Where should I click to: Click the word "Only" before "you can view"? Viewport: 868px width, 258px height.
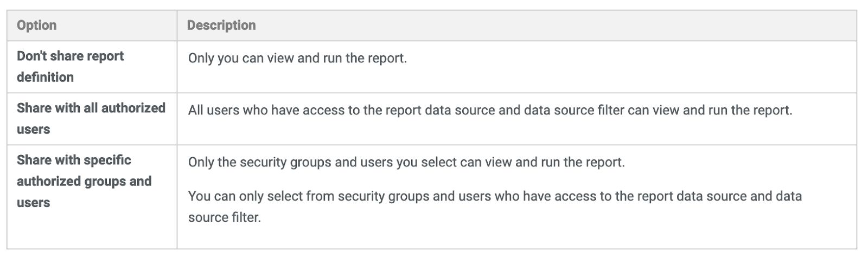coord(201,58)
